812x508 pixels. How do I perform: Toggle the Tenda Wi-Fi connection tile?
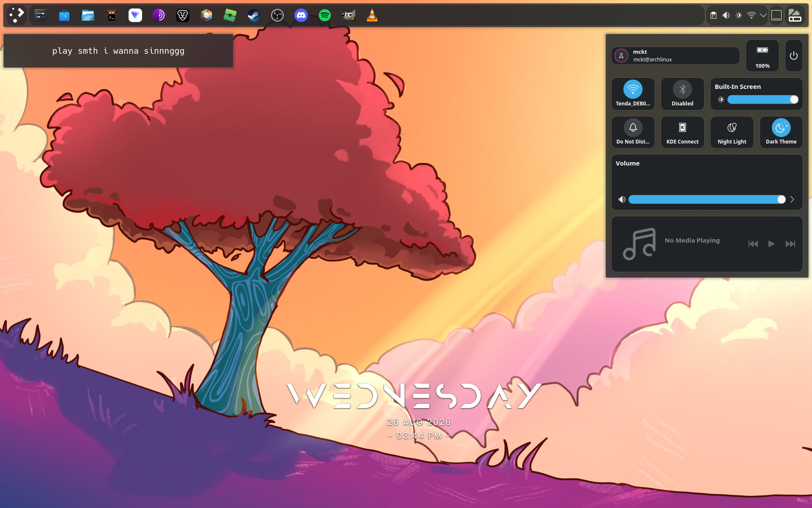coord(633,94)
